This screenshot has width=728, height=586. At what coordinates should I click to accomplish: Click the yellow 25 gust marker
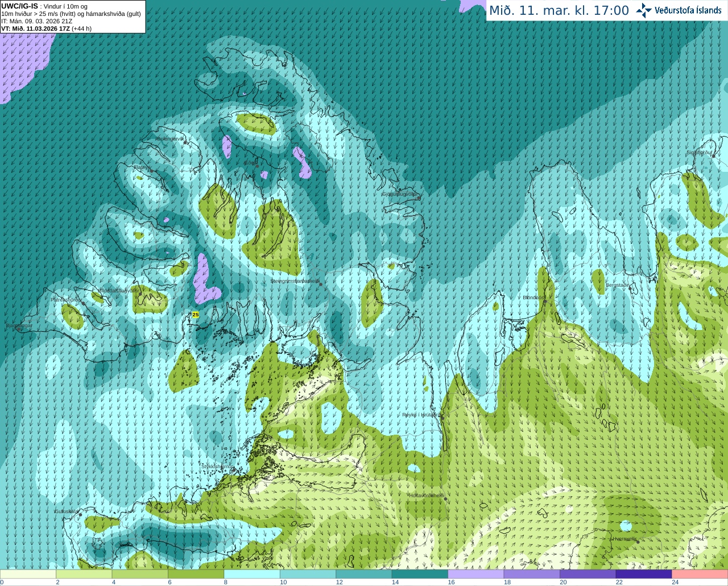(196, 315)
